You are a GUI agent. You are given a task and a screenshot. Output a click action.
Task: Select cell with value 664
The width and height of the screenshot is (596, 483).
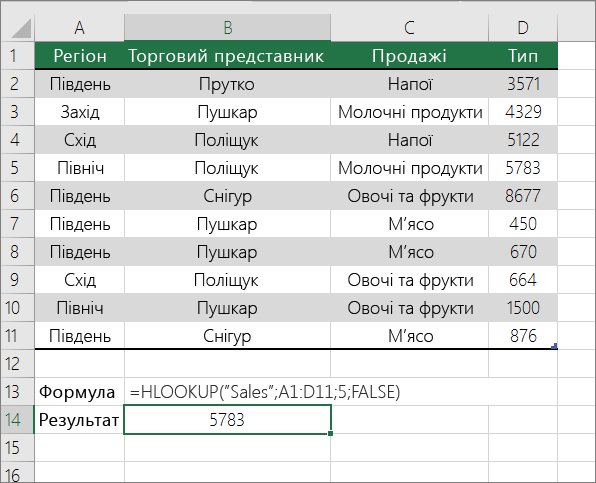tap(523, 280)
